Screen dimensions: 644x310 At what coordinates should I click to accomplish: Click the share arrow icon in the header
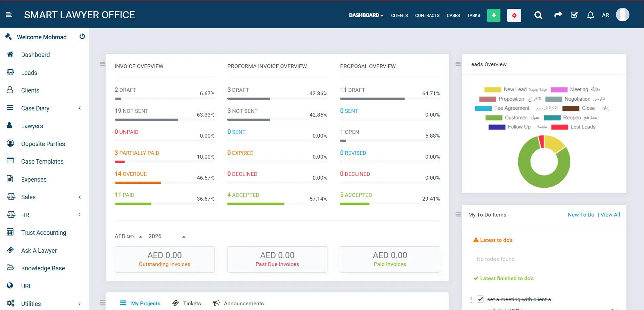click(558, 15)
